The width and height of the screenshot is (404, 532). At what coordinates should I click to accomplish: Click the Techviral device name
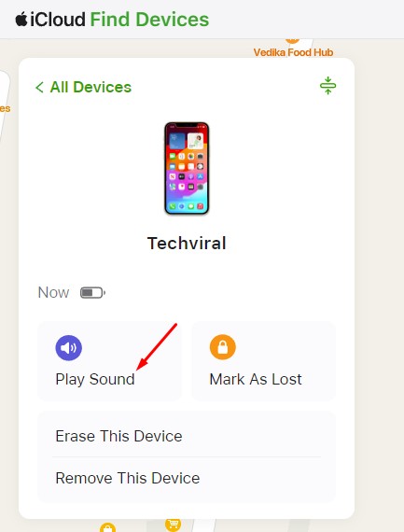pos(187,244)
